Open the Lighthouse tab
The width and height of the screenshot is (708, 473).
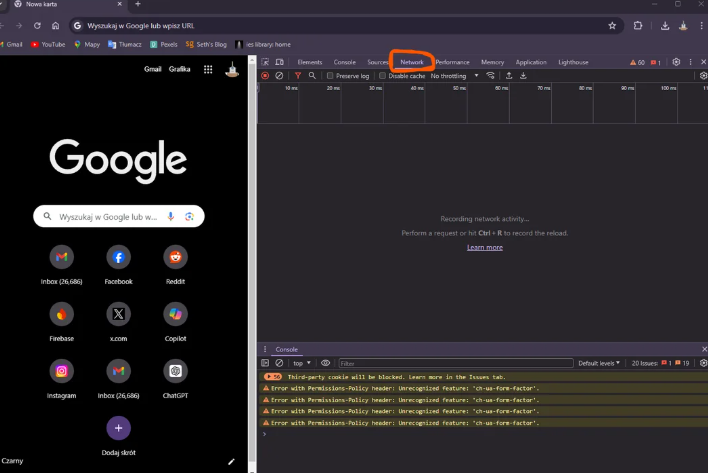pyautogui.click(x=573, y=62)
